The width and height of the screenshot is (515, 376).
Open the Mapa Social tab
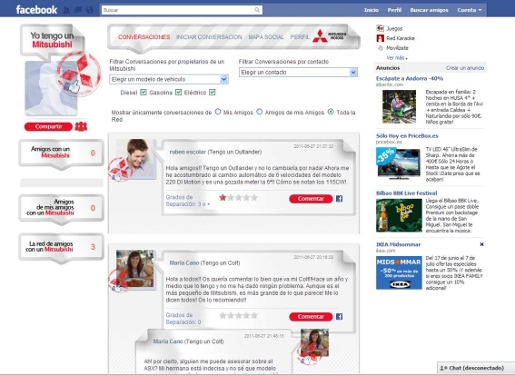pos(266,37)
